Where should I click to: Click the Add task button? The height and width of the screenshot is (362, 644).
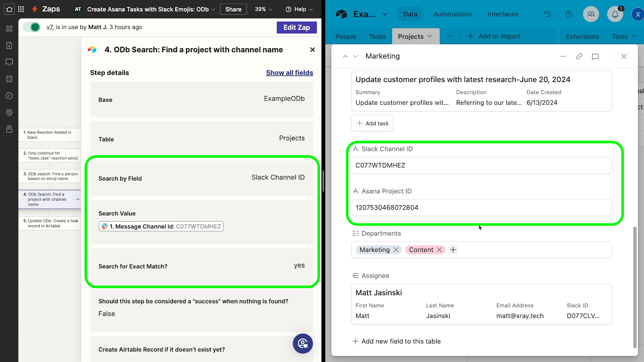[372, 123]
